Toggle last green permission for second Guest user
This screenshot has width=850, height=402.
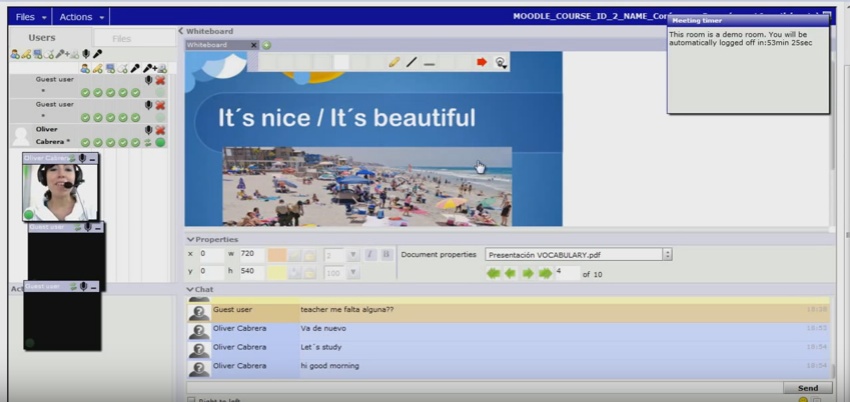[135, 117]
